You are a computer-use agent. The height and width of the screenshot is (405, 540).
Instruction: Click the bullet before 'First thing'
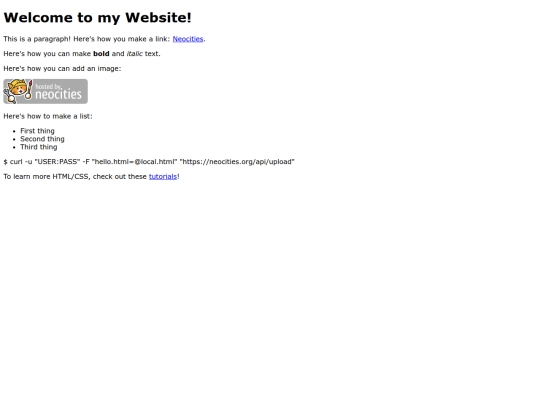pyautogui.click(x=14, y=131)
